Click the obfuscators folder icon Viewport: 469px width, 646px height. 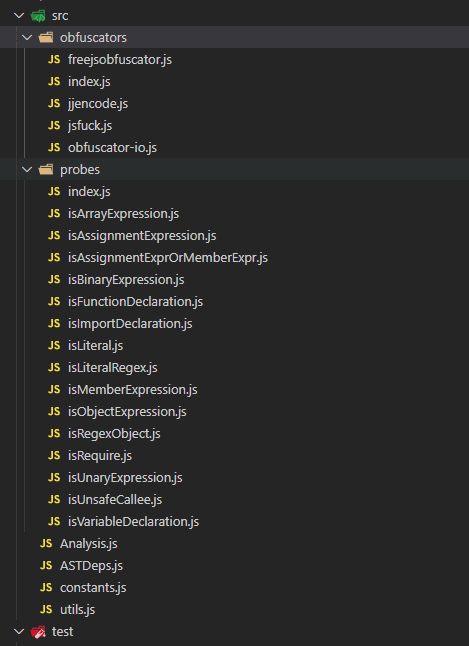[x=46, y=37]
